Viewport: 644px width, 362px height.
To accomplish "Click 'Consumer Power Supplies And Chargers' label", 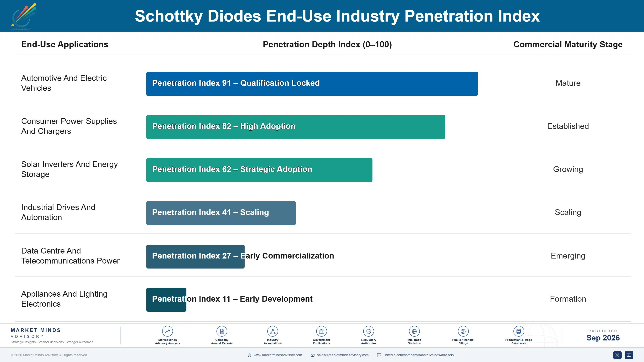I will (69, 126).
